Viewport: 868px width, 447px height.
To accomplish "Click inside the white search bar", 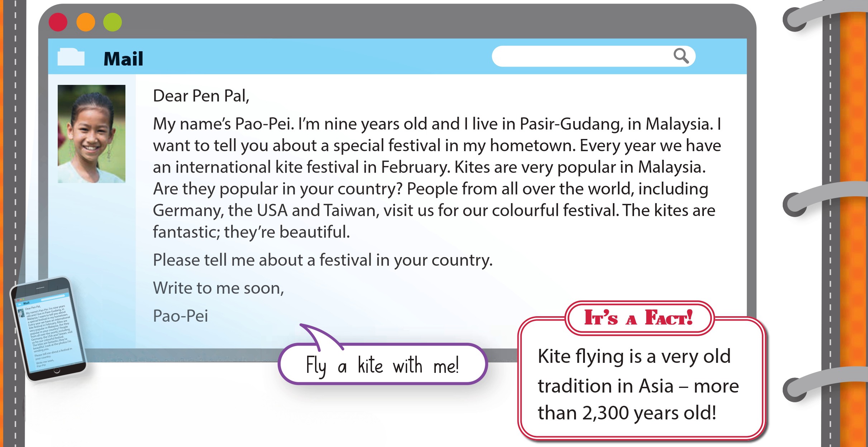I will tap(581, 56).
